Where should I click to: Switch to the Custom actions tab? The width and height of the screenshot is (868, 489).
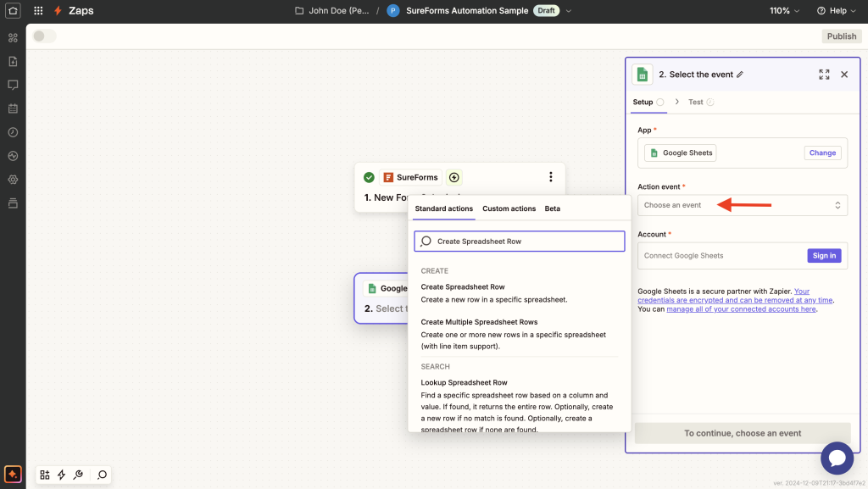click(x=509, y=208)
